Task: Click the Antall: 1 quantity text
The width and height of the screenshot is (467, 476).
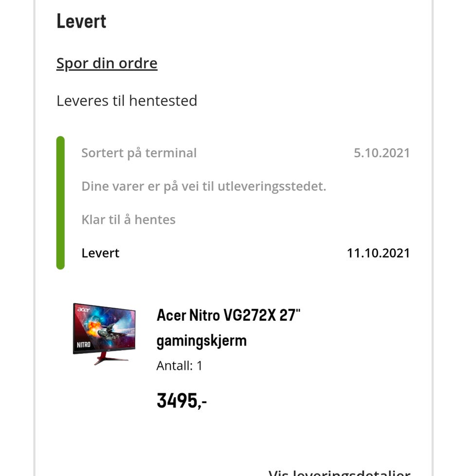Action: (179, 366)
